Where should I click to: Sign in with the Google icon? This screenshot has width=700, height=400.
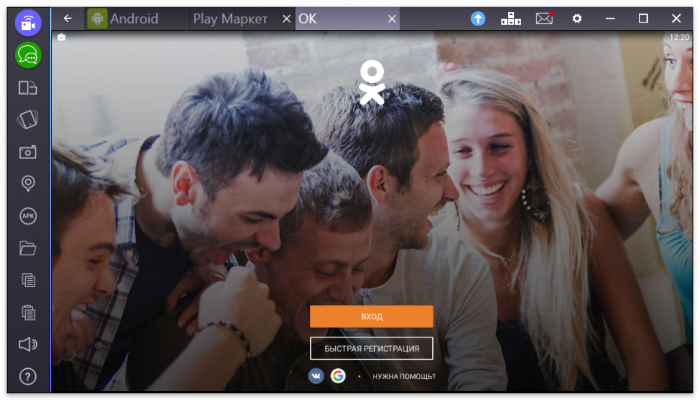[338, 376]
